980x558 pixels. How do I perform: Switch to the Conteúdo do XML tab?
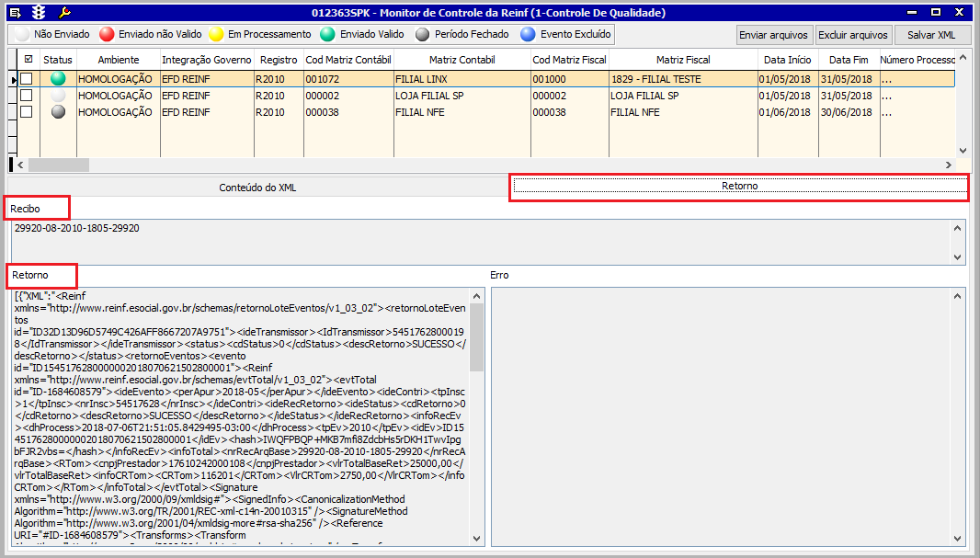257,188
